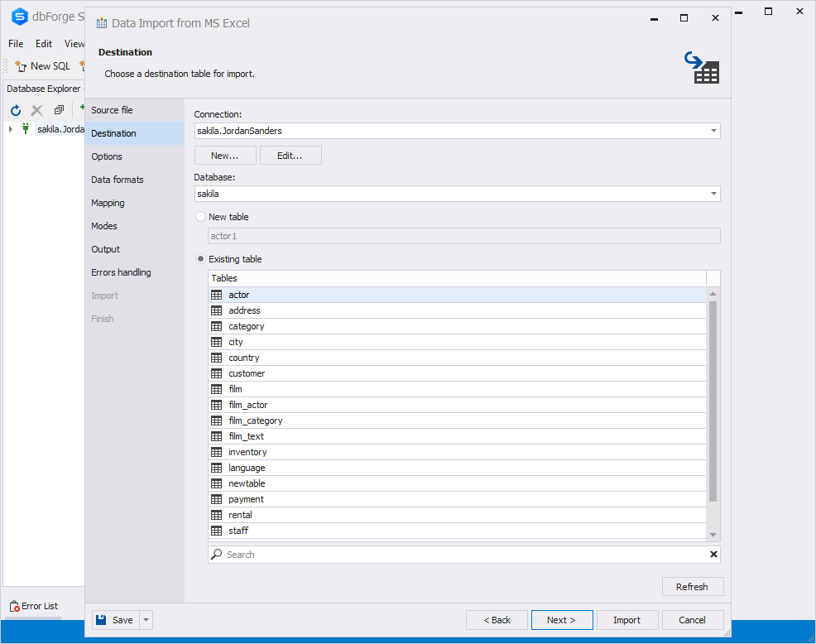
Task: Click the Delete X icon in Database Explorer
Action: click(x=36, y=110)
